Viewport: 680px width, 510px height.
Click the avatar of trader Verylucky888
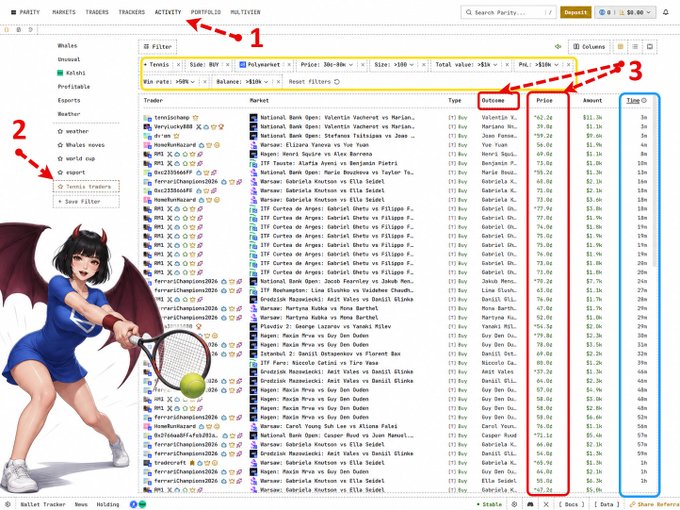click(x=147, y=127)
